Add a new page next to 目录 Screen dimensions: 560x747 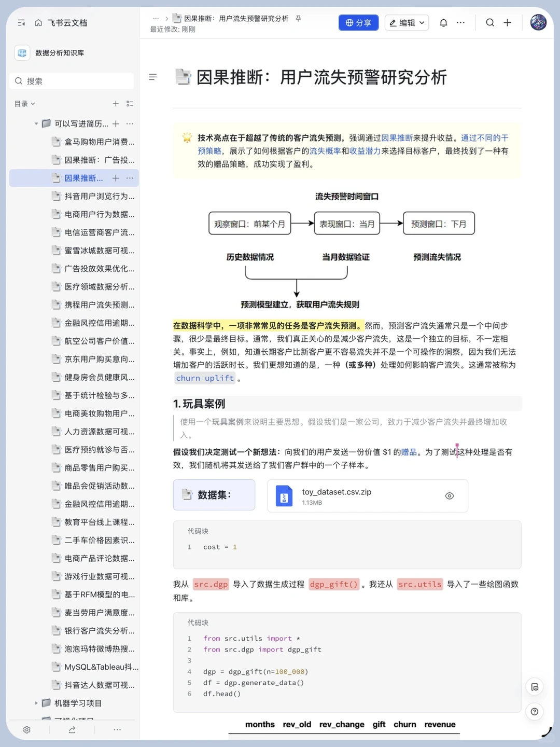click(x=116, y=104)
